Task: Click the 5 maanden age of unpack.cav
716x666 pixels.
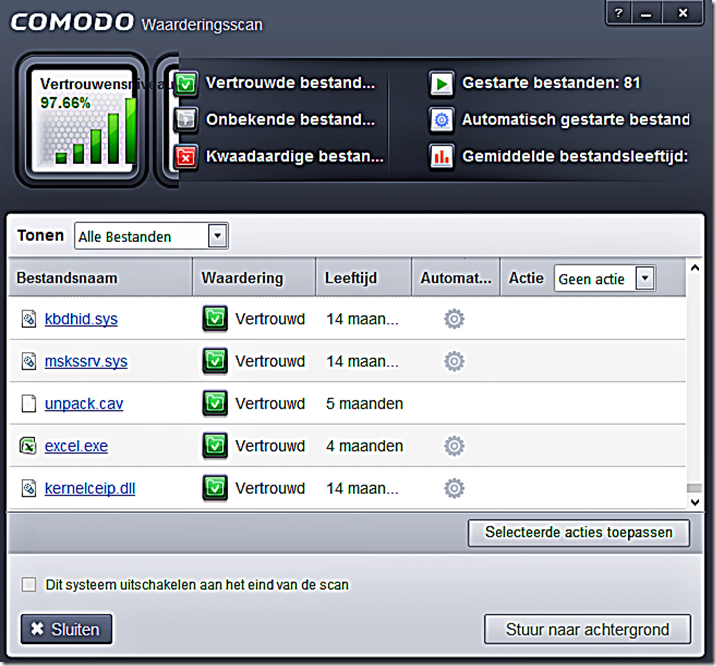Action: click(364, 404)
